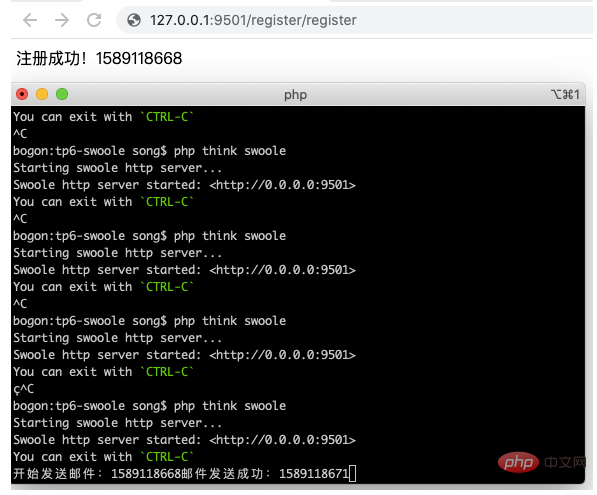
Task: Click the 注册成功! message text on page
Action: coord(51,58)
